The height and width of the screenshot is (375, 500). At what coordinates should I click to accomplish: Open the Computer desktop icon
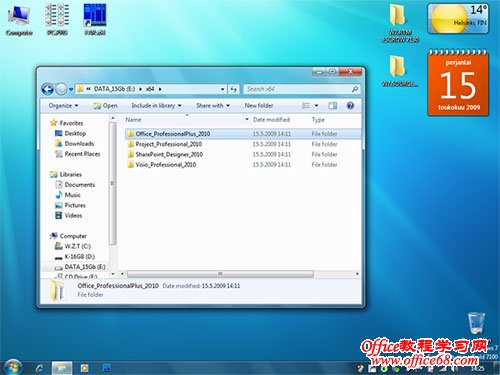point(19,20)
